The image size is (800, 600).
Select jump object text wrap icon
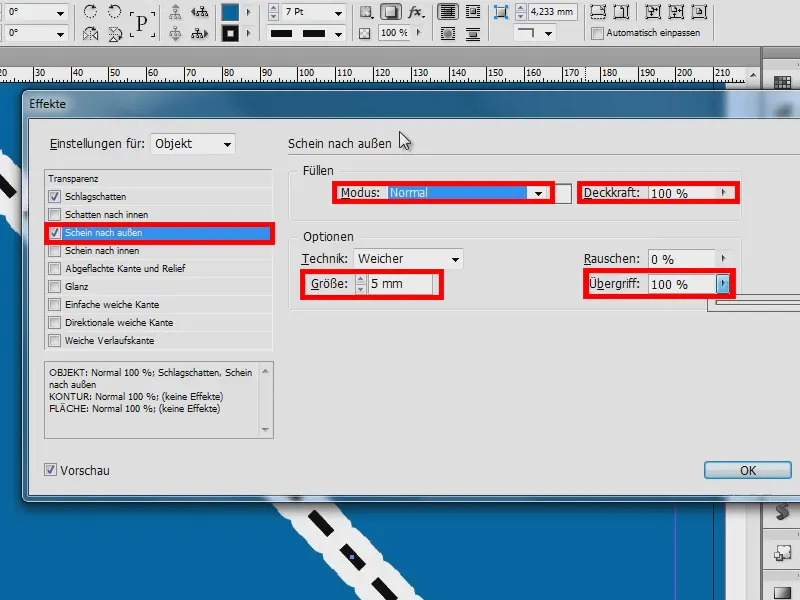tap(473, 34)
